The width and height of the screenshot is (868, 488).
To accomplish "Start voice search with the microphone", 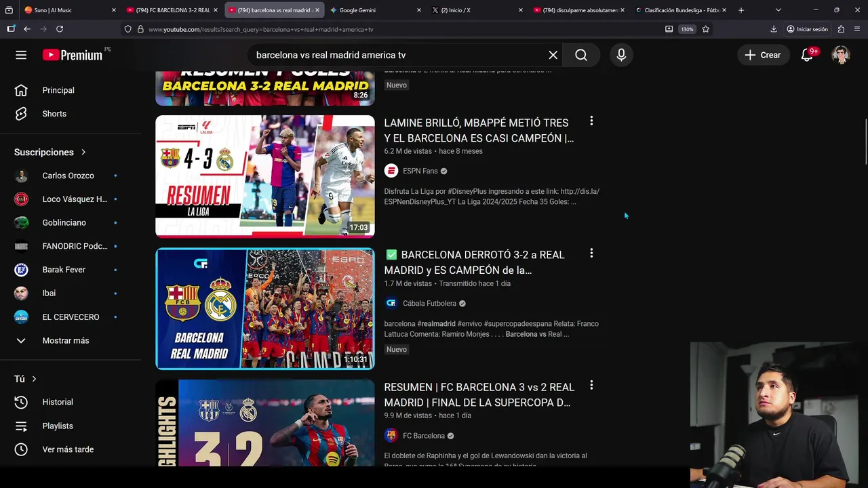I will (621, 55).
